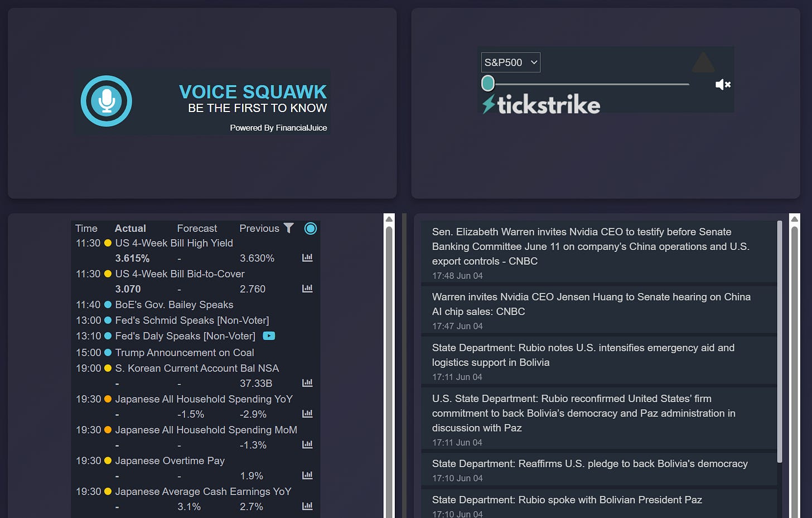Click news panel outer scrollbar up arrow
Image resolution: width=812 pixels, height=518 pixels.
(795, 219)
